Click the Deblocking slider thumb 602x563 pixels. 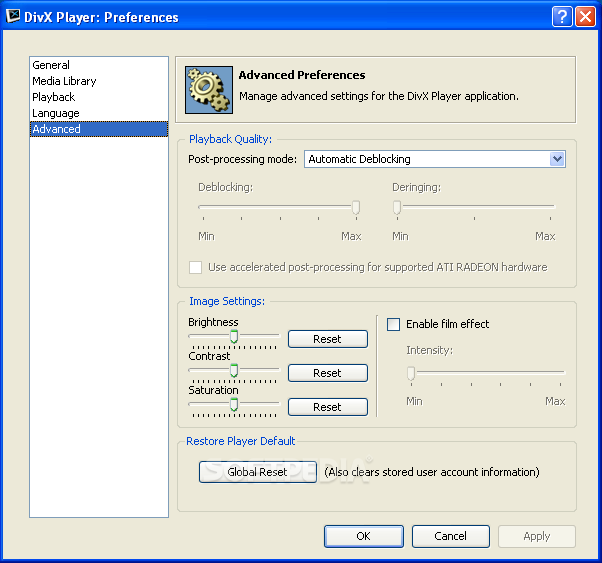(356, 207)
